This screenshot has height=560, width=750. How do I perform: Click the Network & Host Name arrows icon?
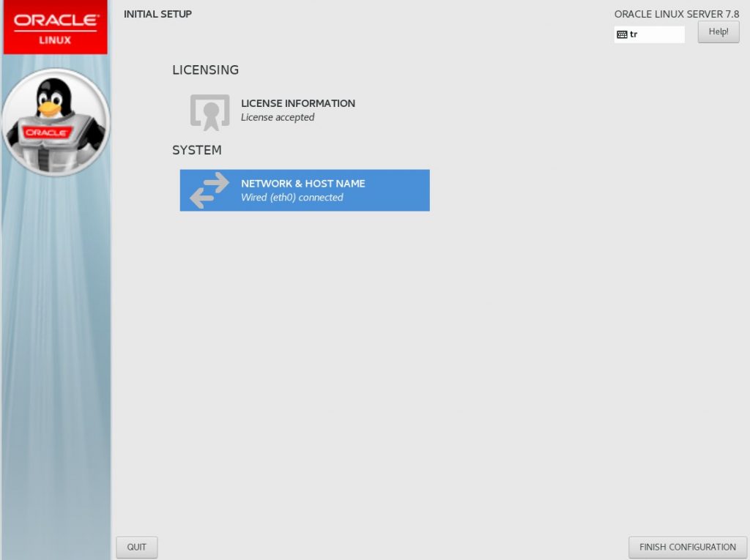209,190
